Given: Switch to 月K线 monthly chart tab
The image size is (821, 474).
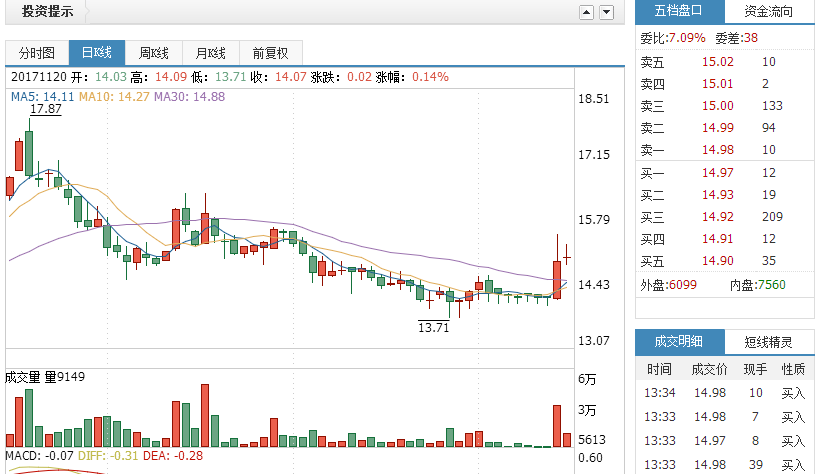Looking at the screenshot, I should click(210, 53).
